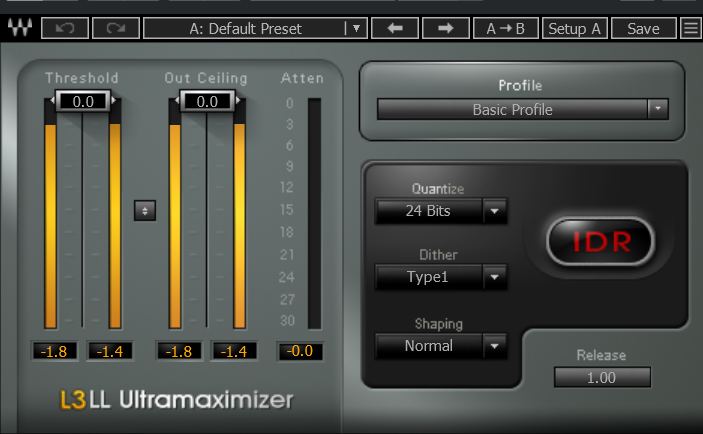
Task: Save the current preset
Action: [x=643, y=28]
